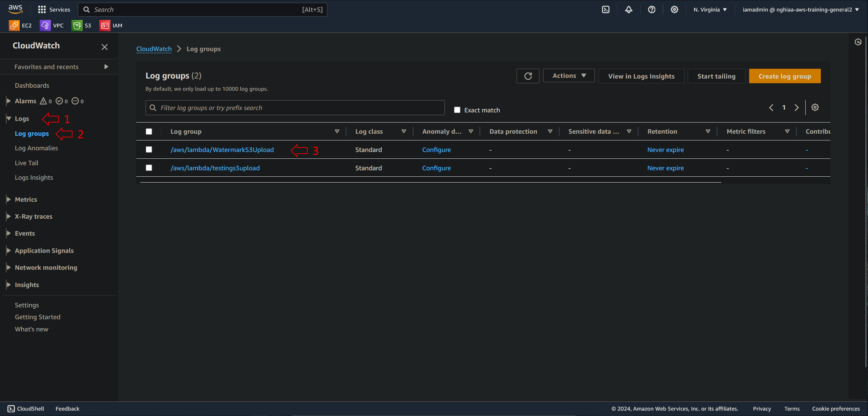This screenshot has width=868, height=416.
Task: Click the CloudWatch breadcrumb link
Action: [154, 49]
